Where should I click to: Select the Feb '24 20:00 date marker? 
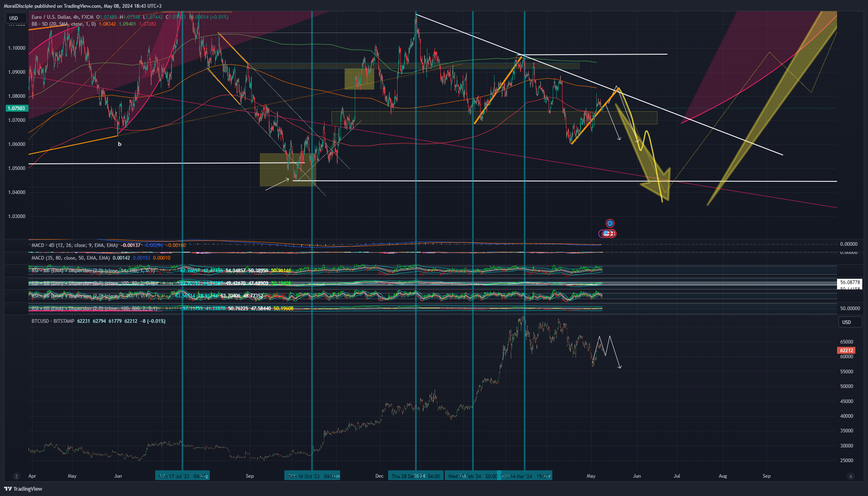tap(472, 476)
